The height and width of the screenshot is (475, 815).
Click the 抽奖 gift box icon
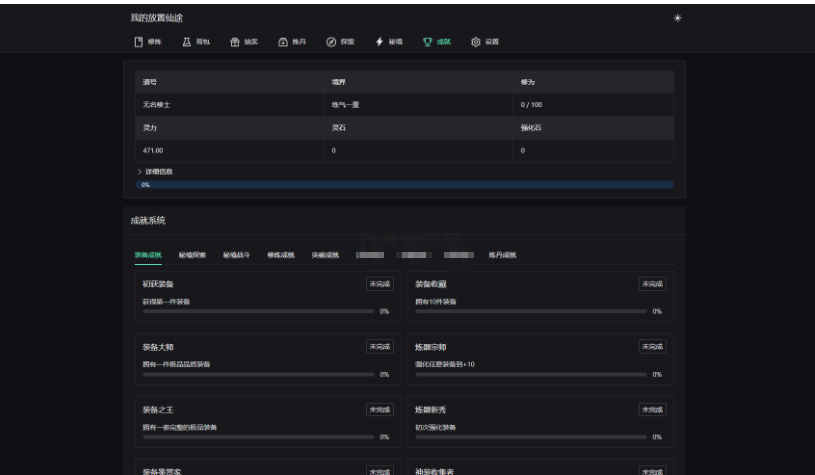point(234,42)
